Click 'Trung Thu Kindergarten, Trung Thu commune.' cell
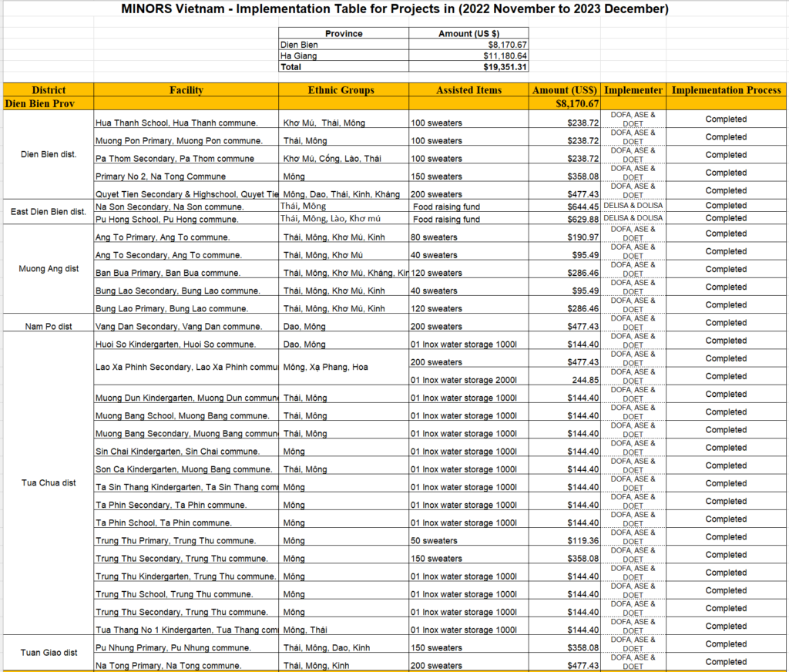This screenshot has height=672, width=789. [x=186, y=573]
